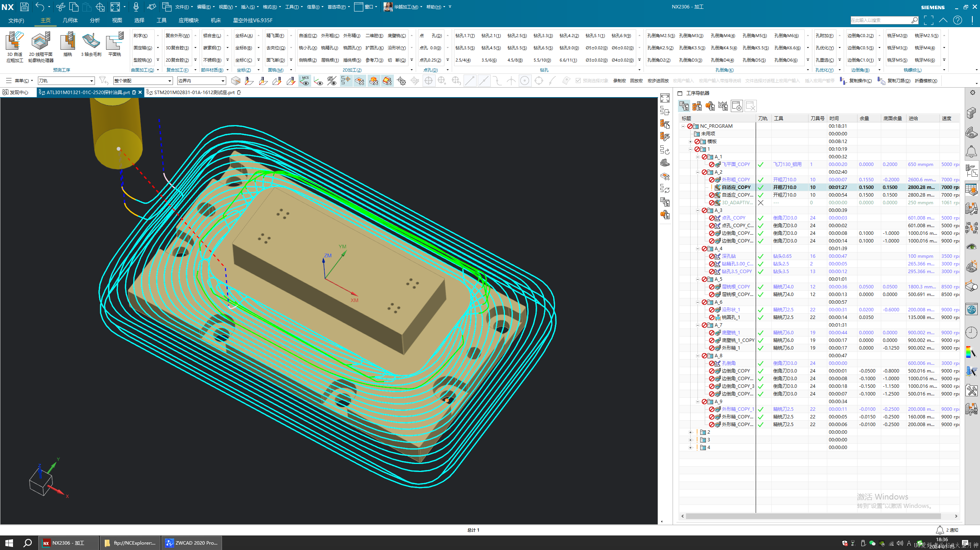The image size is (980, 550).
Task: Toggle the 预测选择对象 checkbox
Action: (x=578, y=81)
